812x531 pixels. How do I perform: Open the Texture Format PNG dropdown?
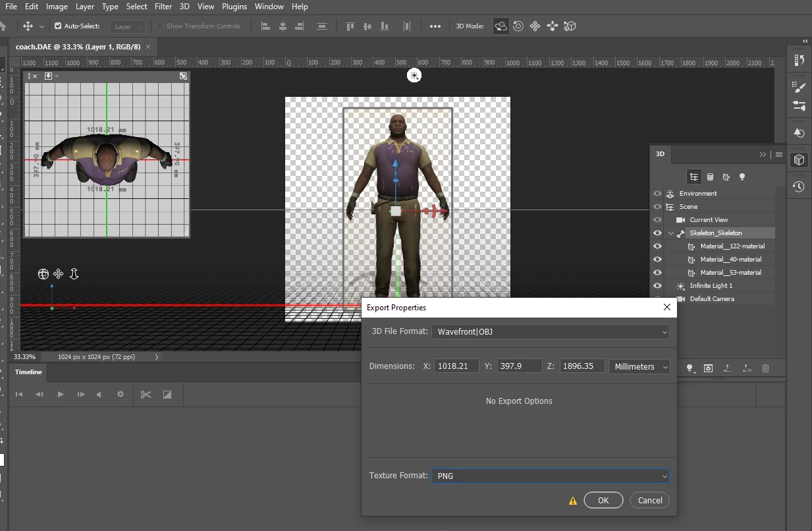550,476
